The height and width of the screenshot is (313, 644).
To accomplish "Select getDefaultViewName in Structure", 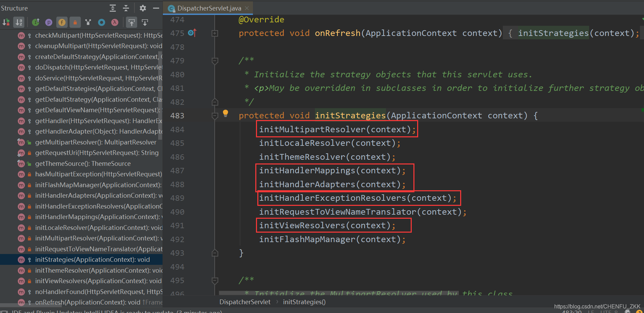I will click(x=81, y=110).
